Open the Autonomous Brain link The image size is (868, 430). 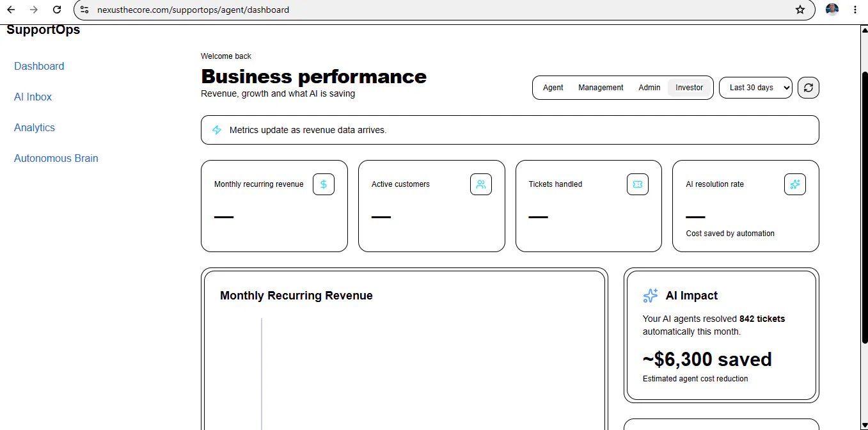click(x=56, y=158)
